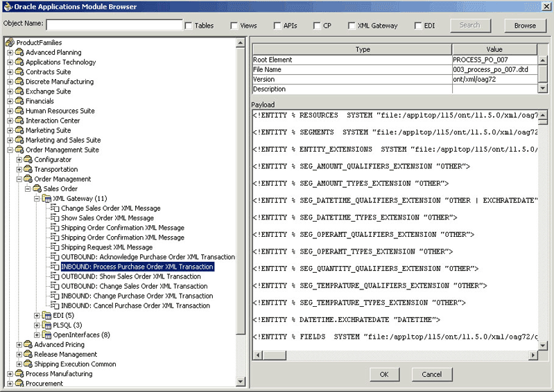Viewport: 554px width, 392px height.
Task: Click the Change Sales Order XML Message icon
Action: (x=55, y=208)
